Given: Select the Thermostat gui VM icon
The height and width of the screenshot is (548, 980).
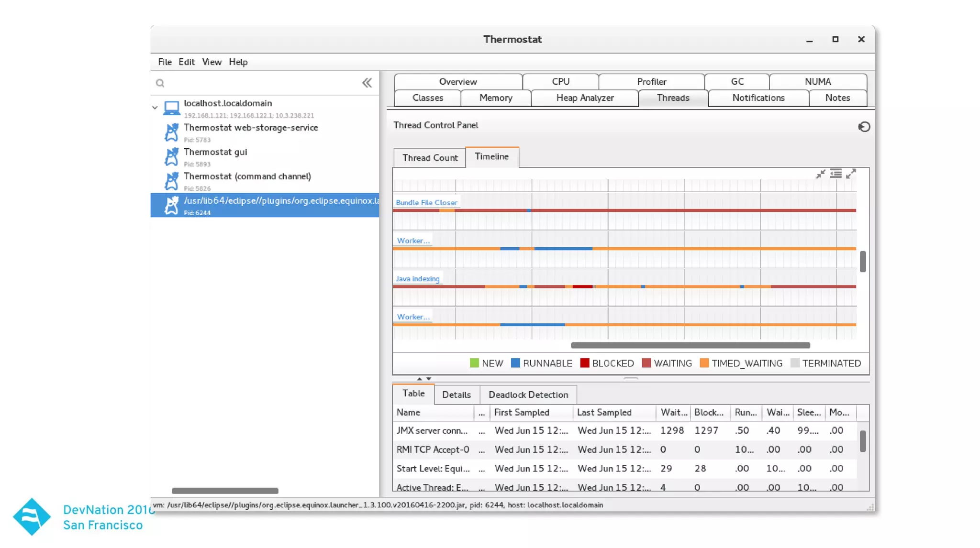Looking at the screenshot, I should point(171,156).
